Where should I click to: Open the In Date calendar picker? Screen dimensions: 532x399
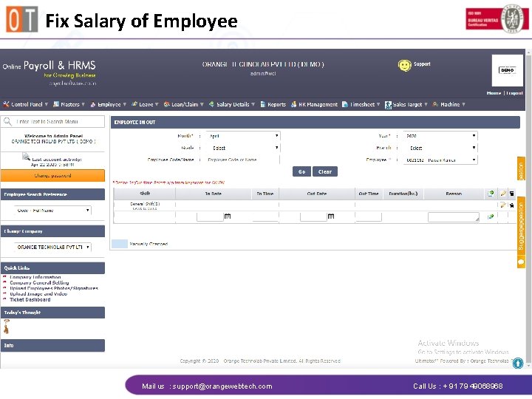[228, 216]
